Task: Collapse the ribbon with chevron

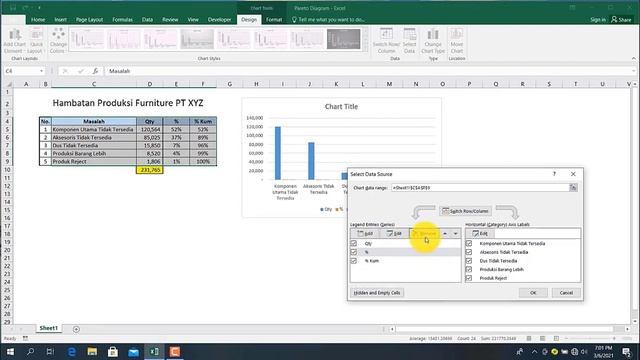Action: tap(633, 59)
